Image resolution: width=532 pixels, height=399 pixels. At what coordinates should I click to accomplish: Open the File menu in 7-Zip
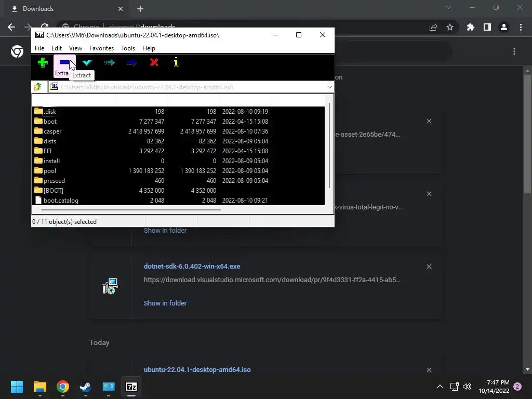[x=39, y=48]
